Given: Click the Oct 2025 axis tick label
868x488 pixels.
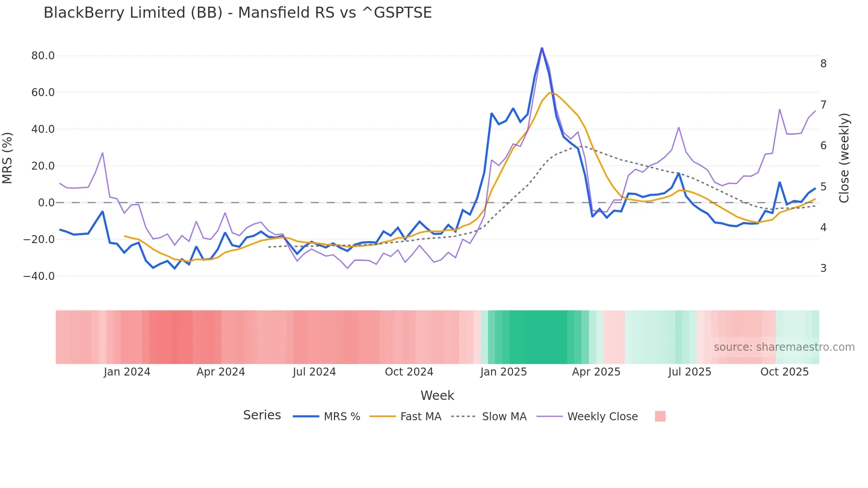Looking at the screenshot, I should pyautogui.click(x=785, y=372).
